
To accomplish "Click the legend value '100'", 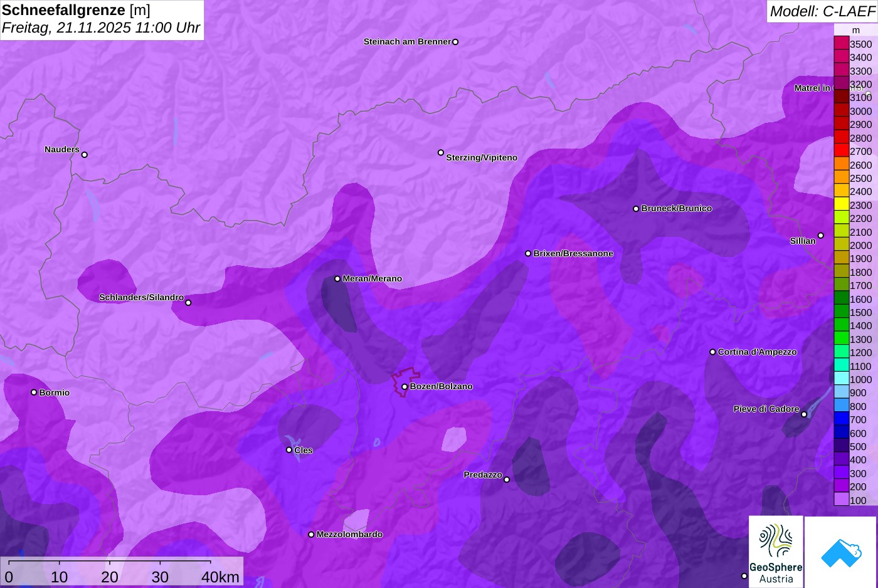I will click(x=858, y=501).
